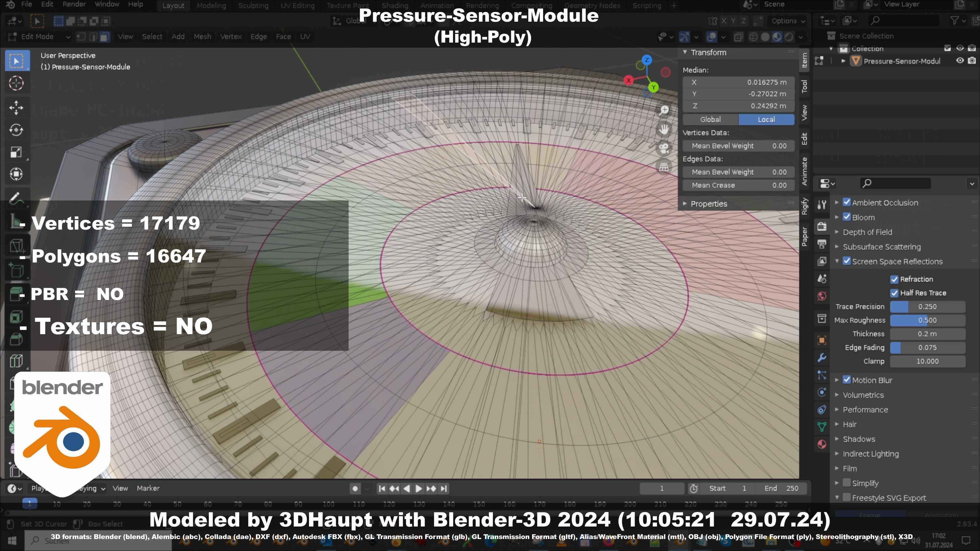Expand Indirect Lighting panel
Screen dimensions: 980x551
click(871, 454)
